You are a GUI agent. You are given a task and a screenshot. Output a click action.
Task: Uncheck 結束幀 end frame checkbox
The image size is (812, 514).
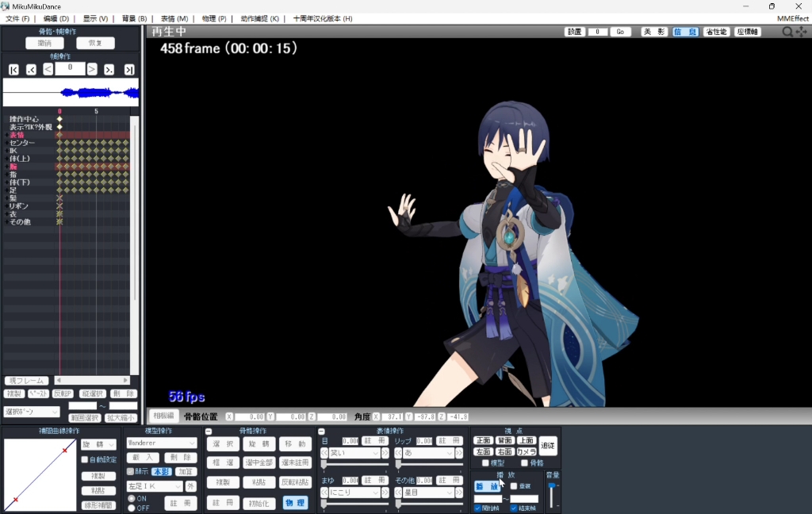tap(514, 508)
